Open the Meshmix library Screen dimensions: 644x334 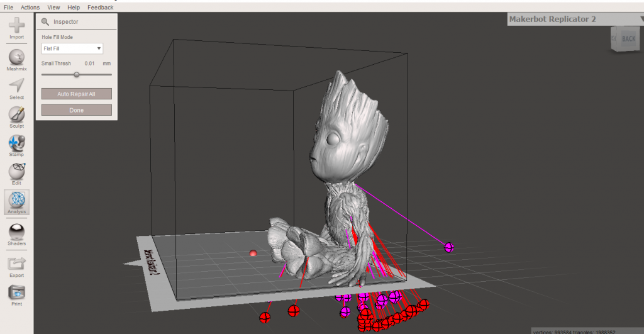click(x=16, y=60)
